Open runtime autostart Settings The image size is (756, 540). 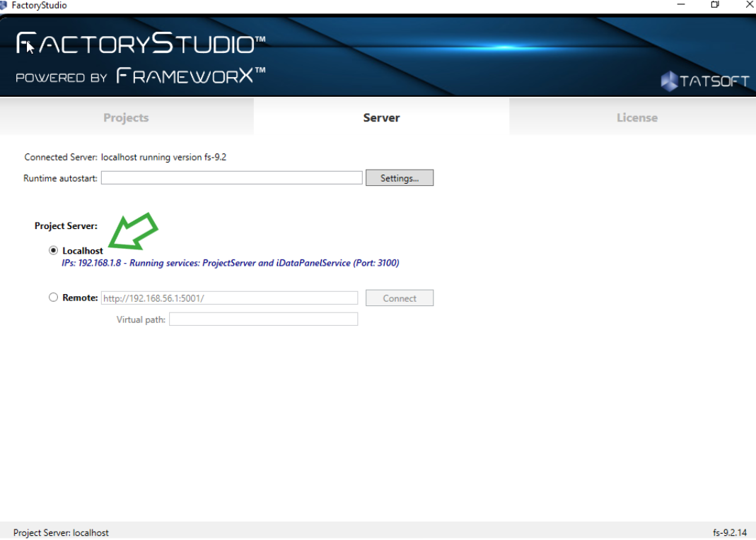[x=399, y=177]
